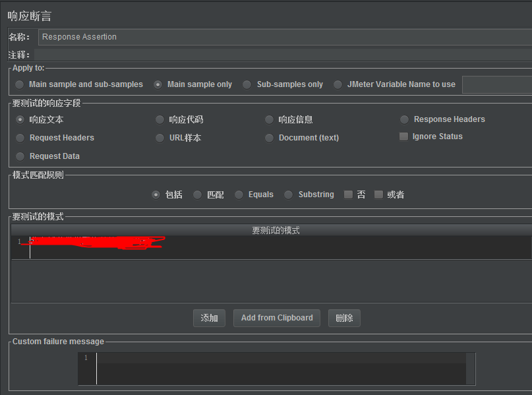
Task: Click the 添加 button
Action: coord(209,318)
